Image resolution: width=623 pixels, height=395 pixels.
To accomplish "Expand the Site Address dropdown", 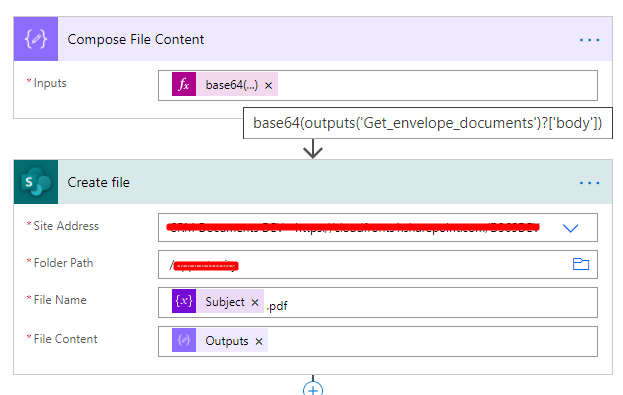I will [x=571, y=228].
